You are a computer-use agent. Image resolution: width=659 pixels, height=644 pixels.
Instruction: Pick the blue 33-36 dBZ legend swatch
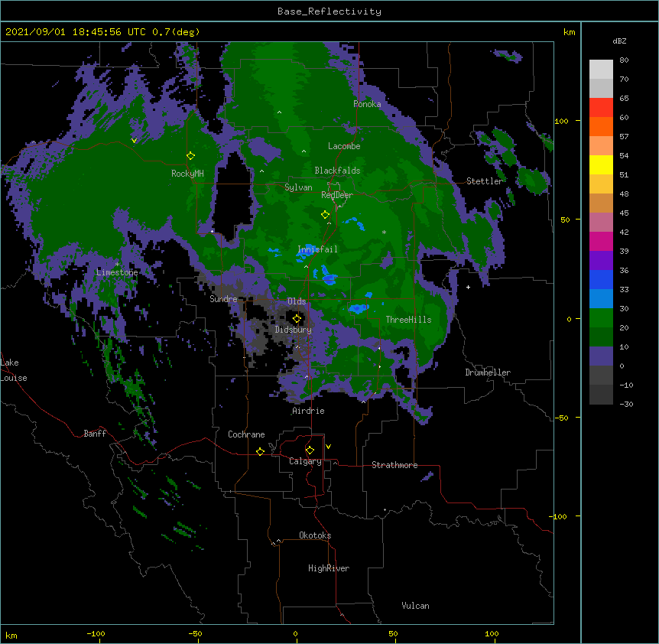coord(601,279)
